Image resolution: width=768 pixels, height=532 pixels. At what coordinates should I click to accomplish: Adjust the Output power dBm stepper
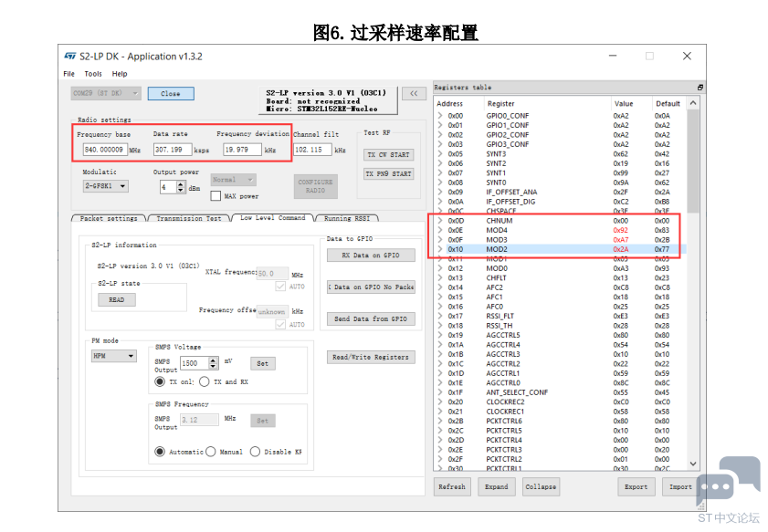click(181, 187)
